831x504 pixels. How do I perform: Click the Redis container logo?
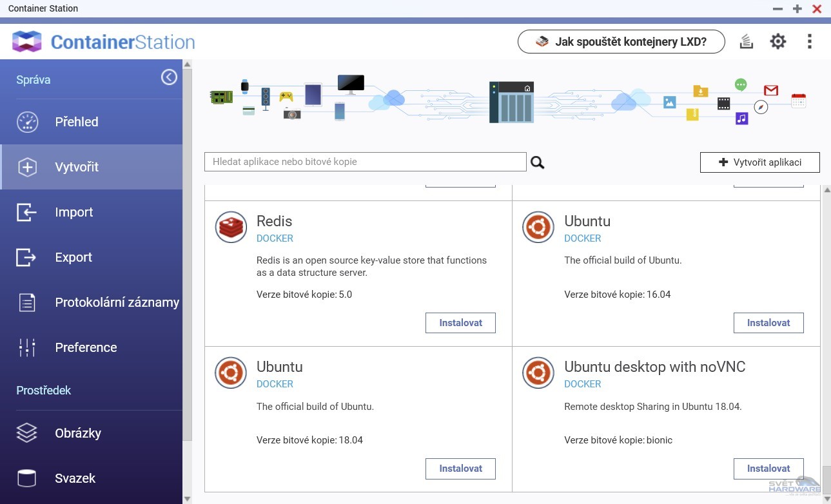230,227
